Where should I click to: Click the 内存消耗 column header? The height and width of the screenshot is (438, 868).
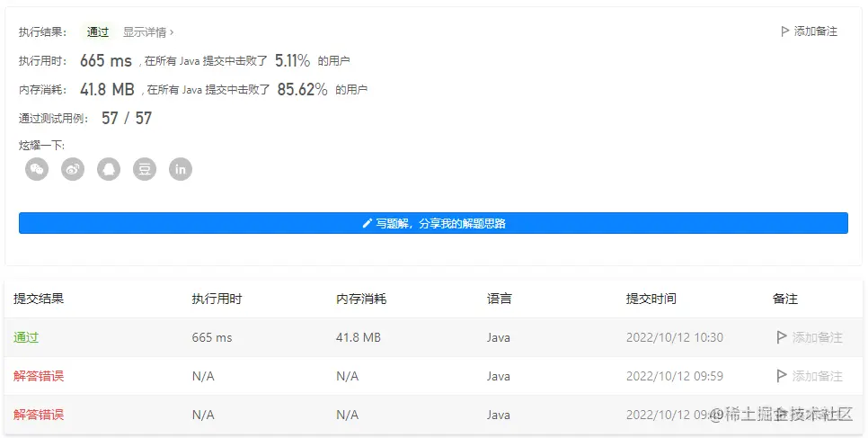[x=361, y=299]
